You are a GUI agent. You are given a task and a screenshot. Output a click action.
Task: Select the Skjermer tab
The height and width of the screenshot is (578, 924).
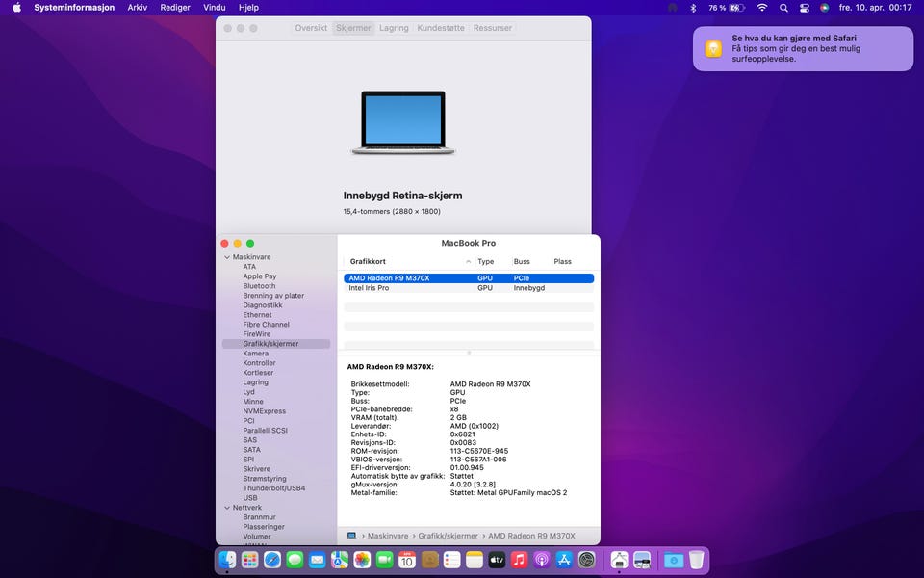pyautogui.click(x=353, y=28)
